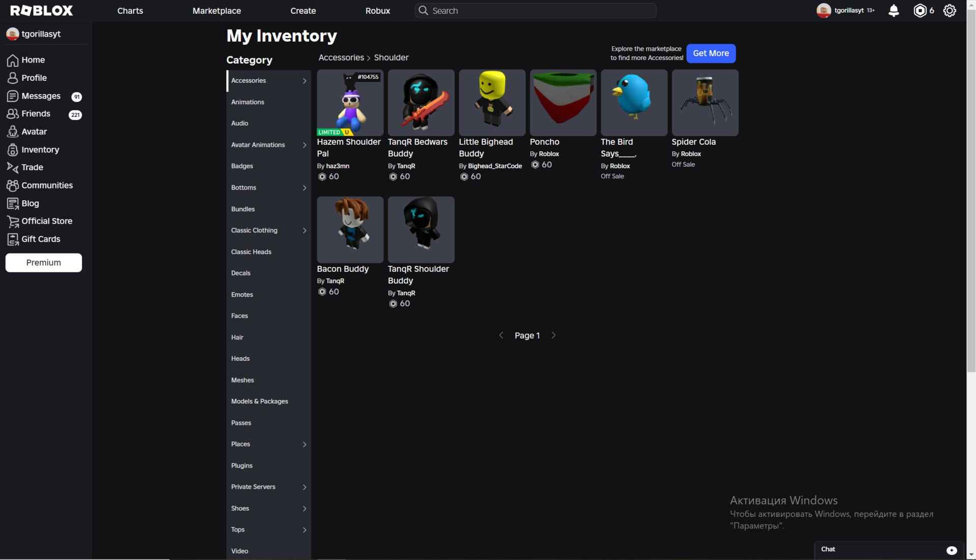Open Official Store in sidebar

(47, 221)
